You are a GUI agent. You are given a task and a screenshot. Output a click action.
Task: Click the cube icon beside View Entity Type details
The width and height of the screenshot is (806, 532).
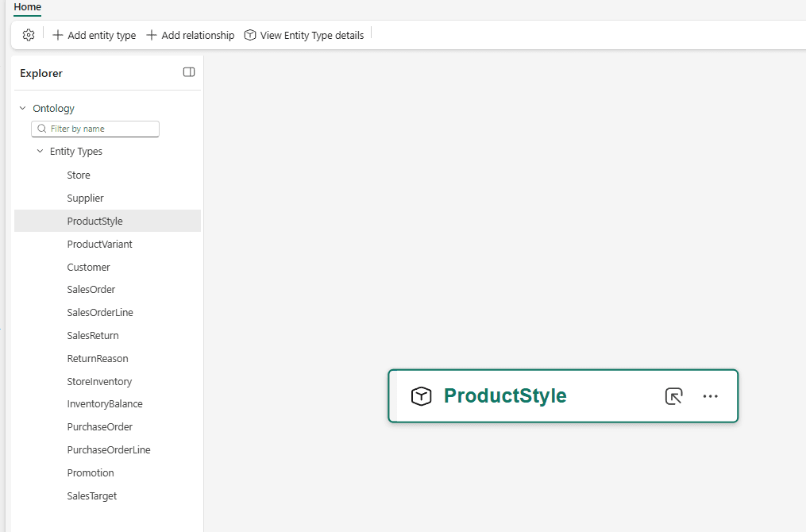tap(250, 35)
